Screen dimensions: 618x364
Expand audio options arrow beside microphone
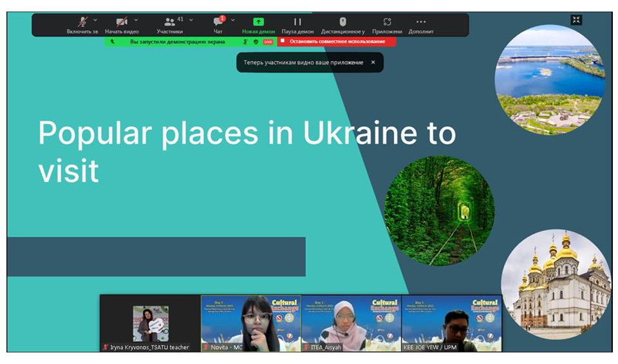(x=95, y=20)
